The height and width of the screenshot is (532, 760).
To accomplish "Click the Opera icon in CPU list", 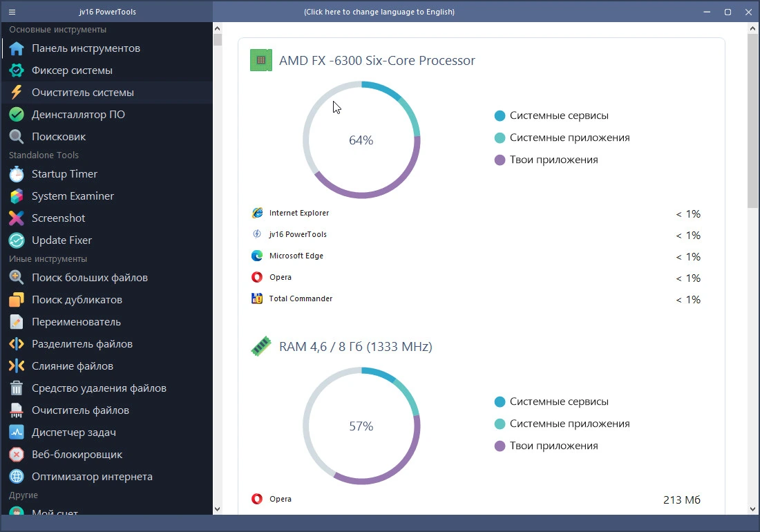I will point(257,277).
